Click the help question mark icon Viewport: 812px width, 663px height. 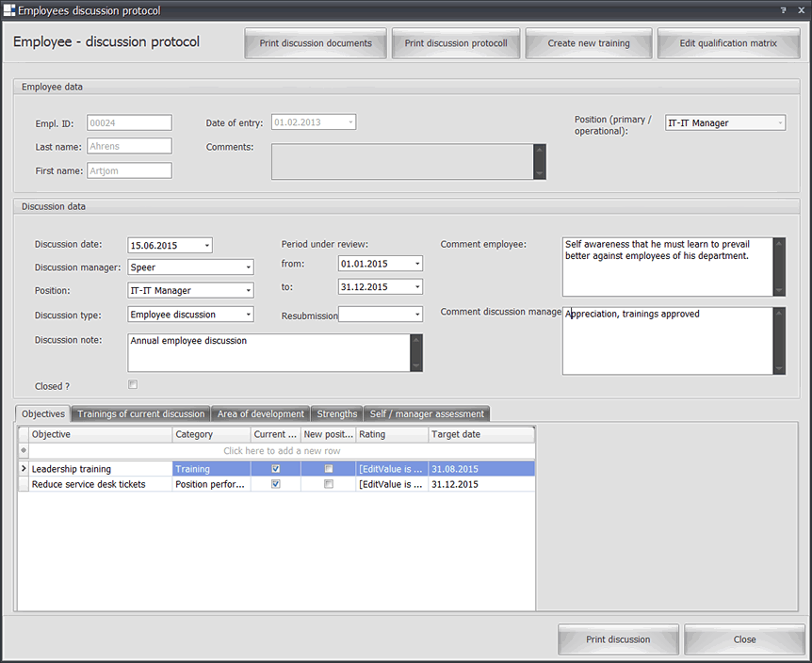point(783,10)
